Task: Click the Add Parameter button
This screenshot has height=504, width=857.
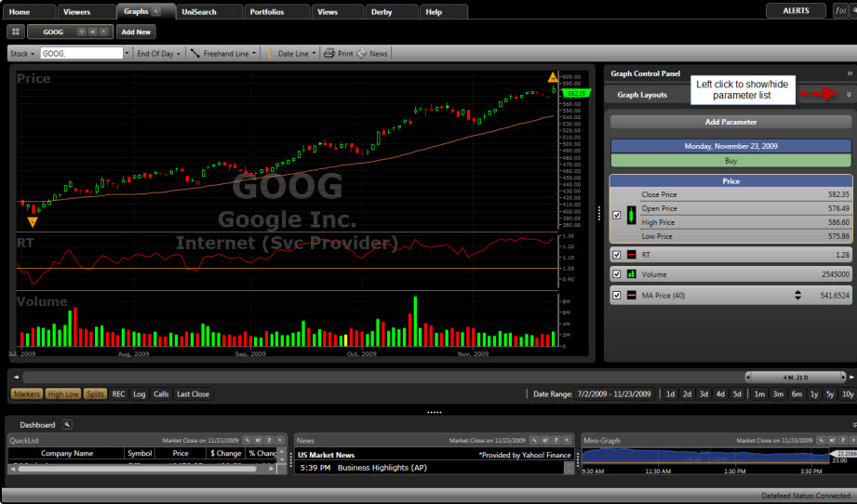Action: (730, 122)
